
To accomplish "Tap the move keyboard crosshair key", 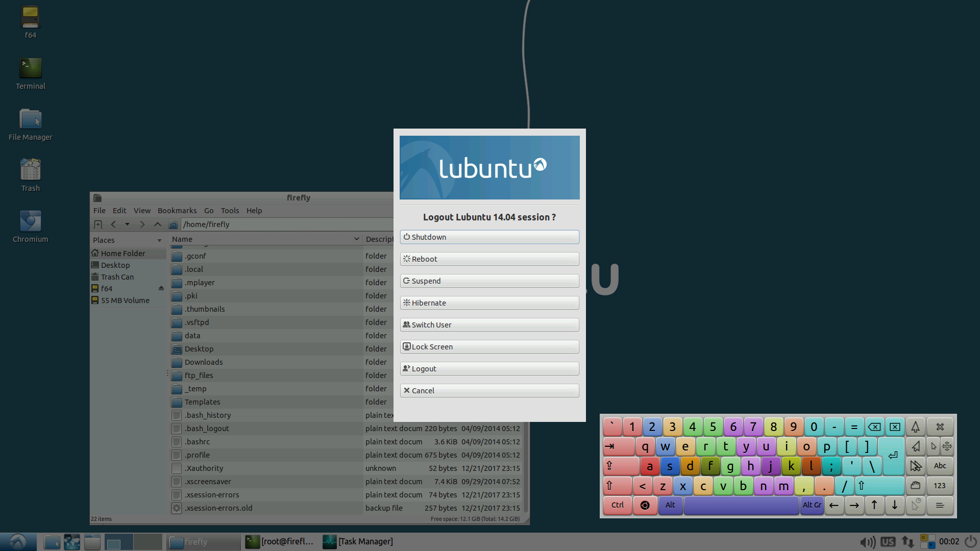I will click(947, 446).
